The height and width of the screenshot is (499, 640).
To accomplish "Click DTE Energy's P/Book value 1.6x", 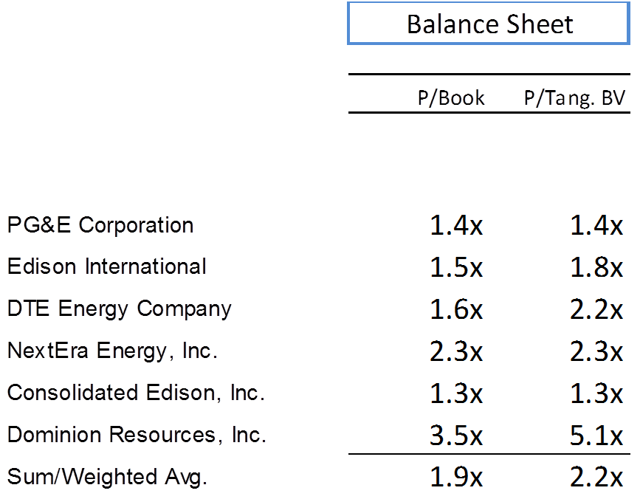I will (456, 309).
